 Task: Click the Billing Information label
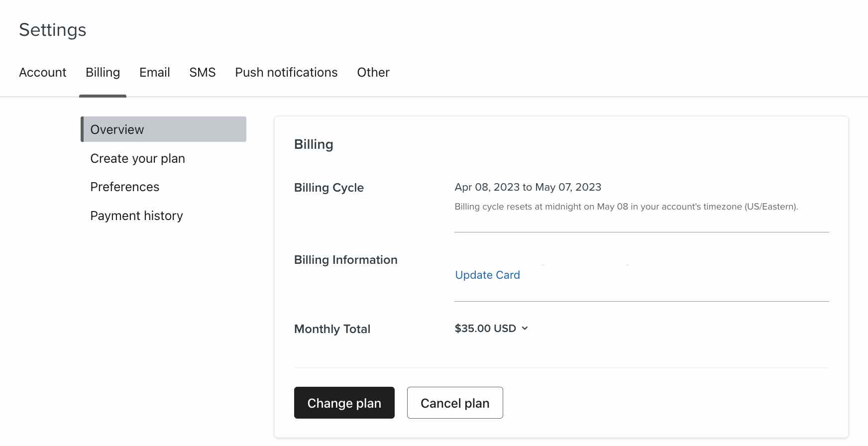pos(345,260)
